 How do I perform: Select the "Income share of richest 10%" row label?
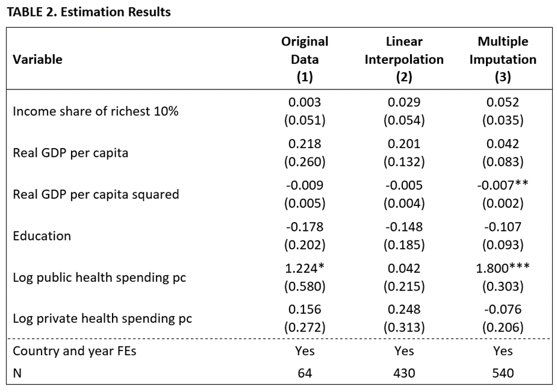click(x=95, y=111)
